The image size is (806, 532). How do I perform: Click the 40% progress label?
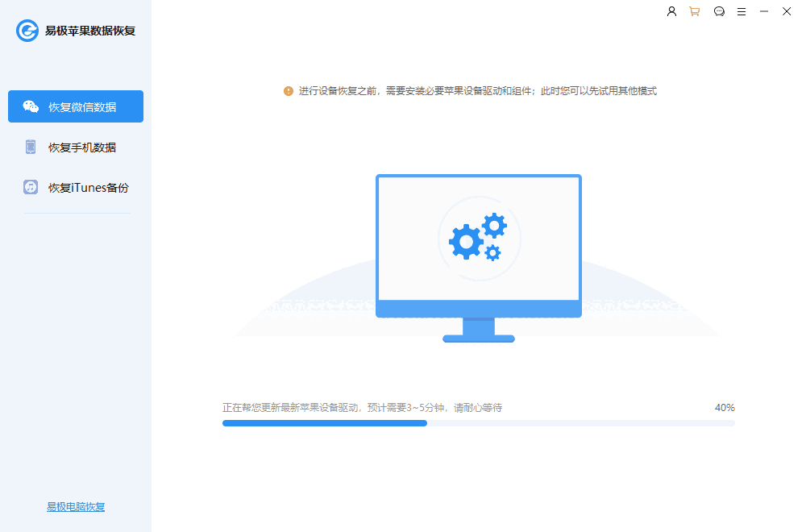726,407
